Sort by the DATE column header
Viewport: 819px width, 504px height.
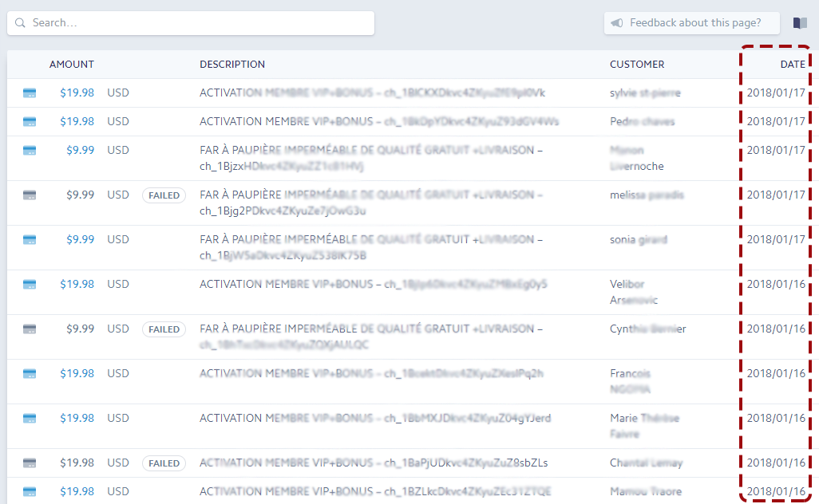(x=793, y=64)
